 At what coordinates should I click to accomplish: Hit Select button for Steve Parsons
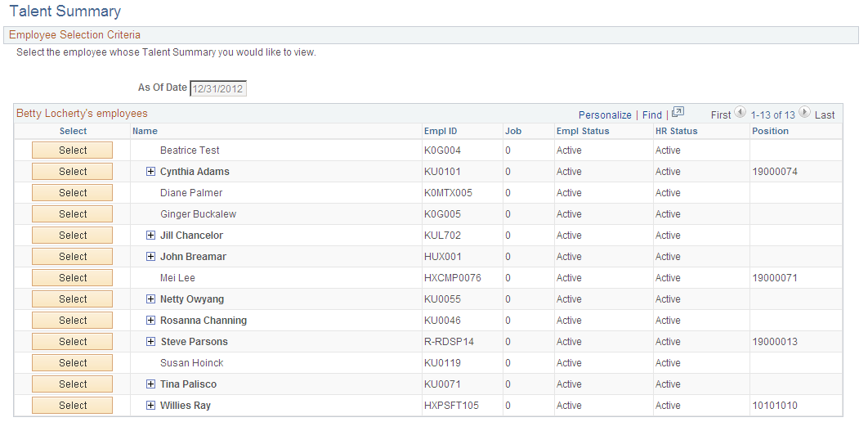click(73, 342)
